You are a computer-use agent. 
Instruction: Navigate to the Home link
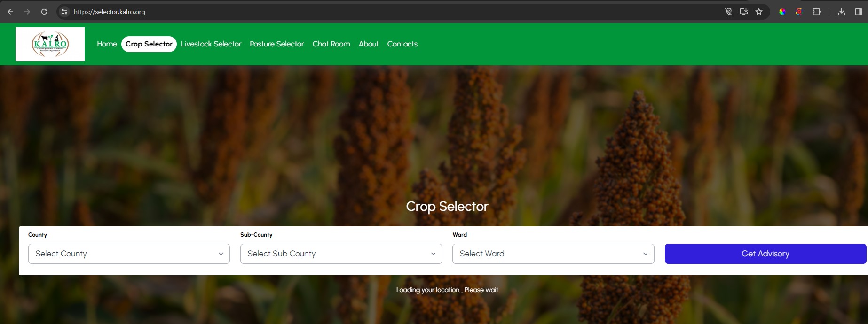click(x=107, y=44)
